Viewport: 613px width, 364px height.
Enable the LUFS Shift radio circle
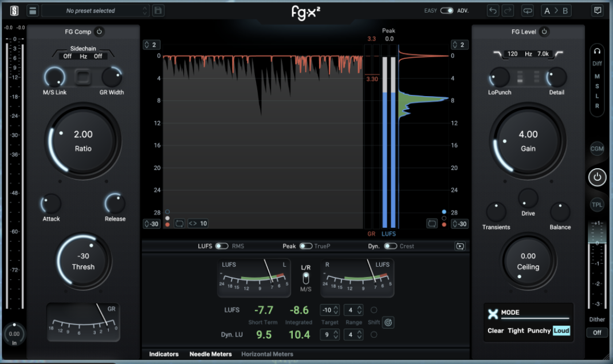click(x=374, y=310)
